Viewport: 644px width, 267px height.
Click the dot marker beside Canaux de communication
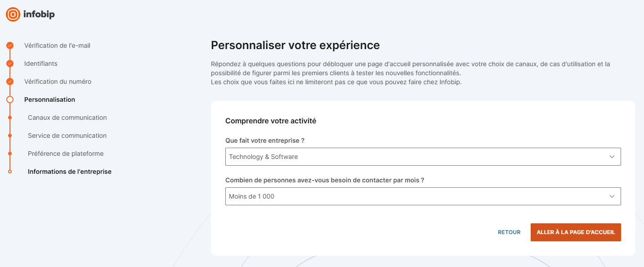pyautogui.click(x=10, y=118)
